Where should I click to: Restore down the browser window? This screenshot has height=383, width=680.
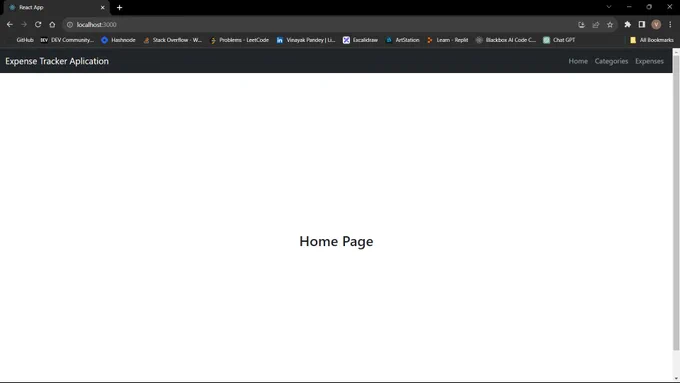649,7
